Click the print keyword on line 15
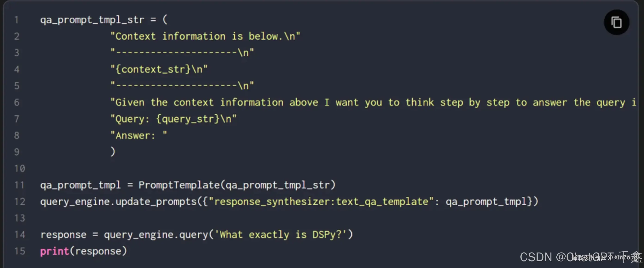 coord(55,251)
